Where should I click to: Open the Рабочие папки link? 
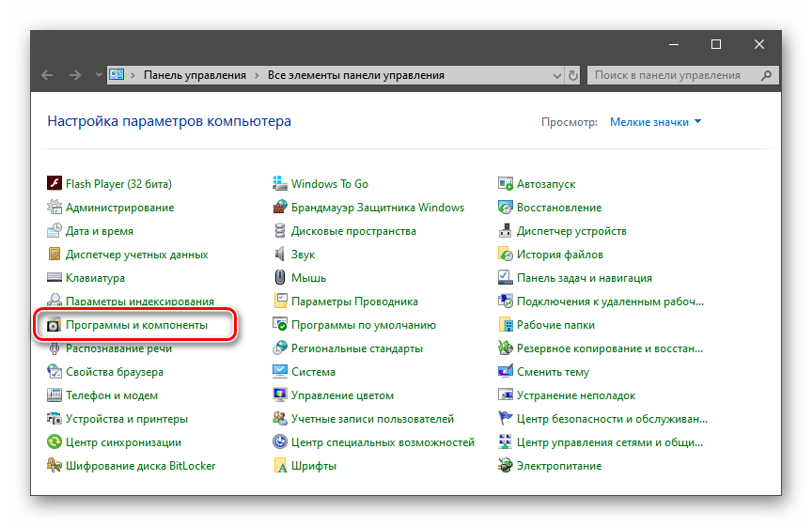(555, 325)
